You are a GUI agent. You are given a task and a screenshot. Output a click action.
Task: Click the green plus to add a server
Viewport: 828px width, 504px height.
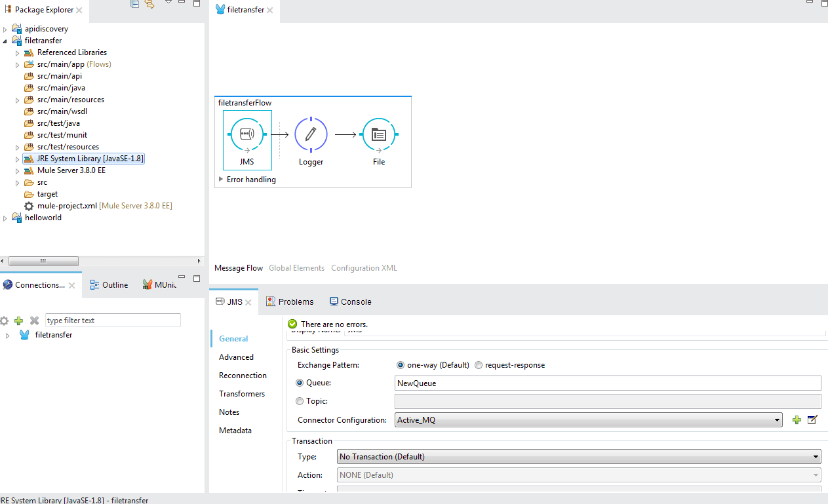click(19, 320)
